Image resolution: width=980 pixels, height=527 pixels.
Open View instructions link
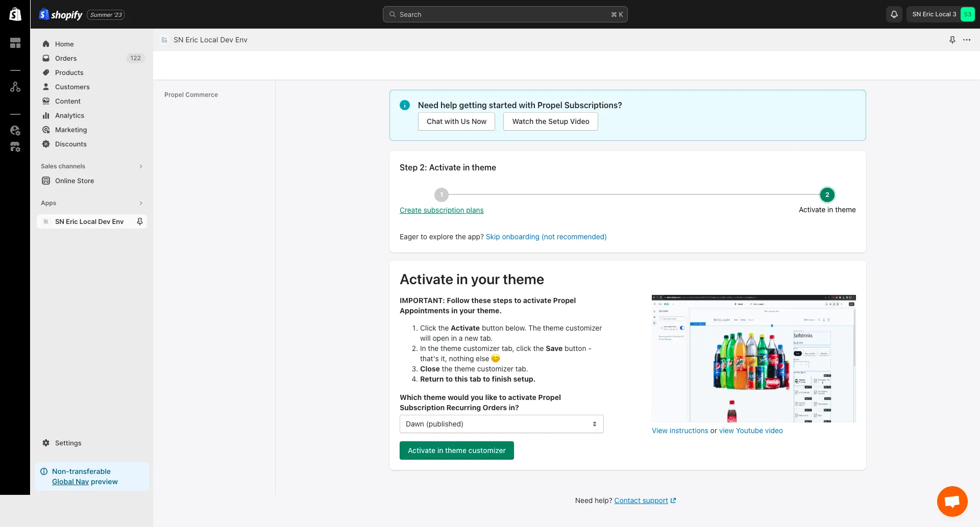(x=680, y=431)
